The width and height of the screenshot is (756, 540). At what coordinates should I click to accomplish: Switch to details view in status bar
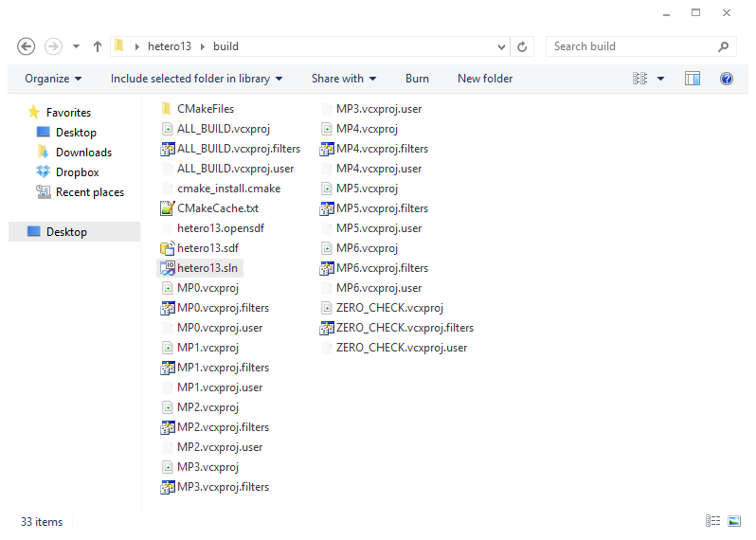712,521
